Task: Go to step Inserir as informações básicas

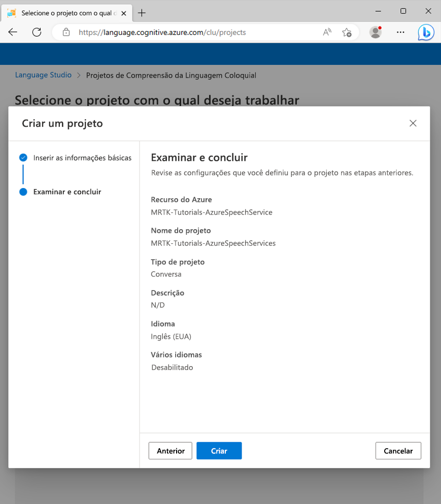Action: coord(82,158)
